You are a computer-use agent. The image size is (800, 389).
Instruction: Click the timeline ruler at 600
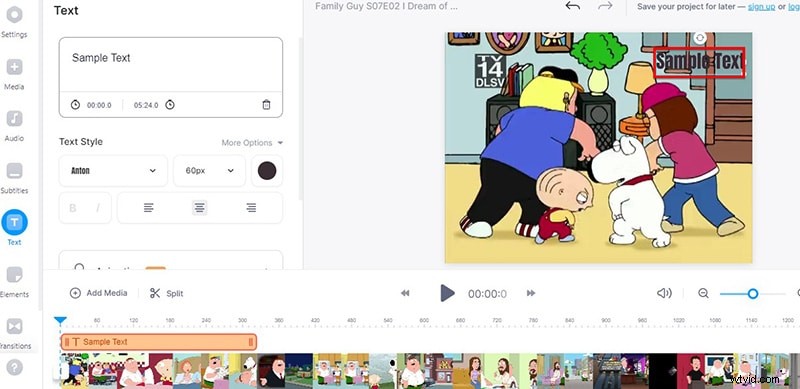tap(424, 321)
